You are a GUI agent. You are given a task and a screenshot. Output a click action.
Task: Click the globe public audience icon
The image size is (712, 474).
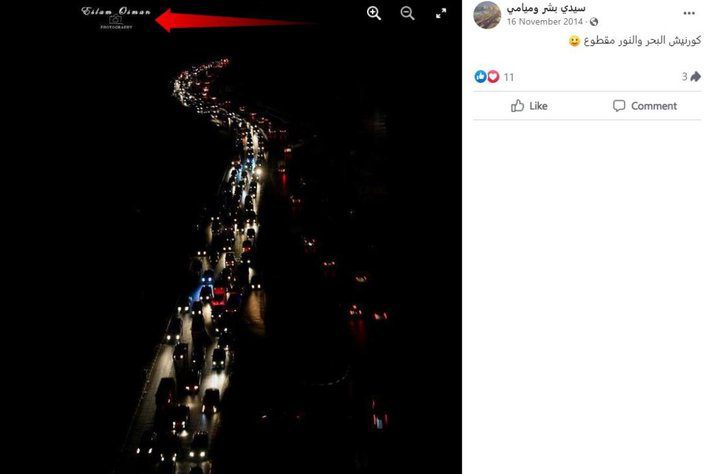[594, 22]
